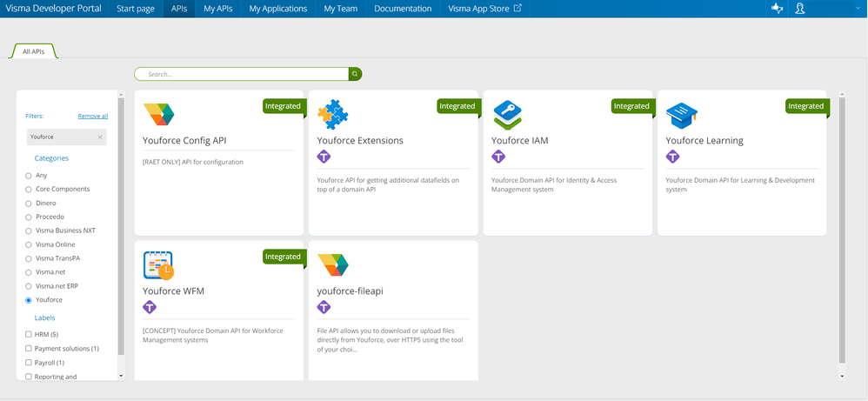Click the '[RAET ONLY] API for configuration' description

(193, 163)
